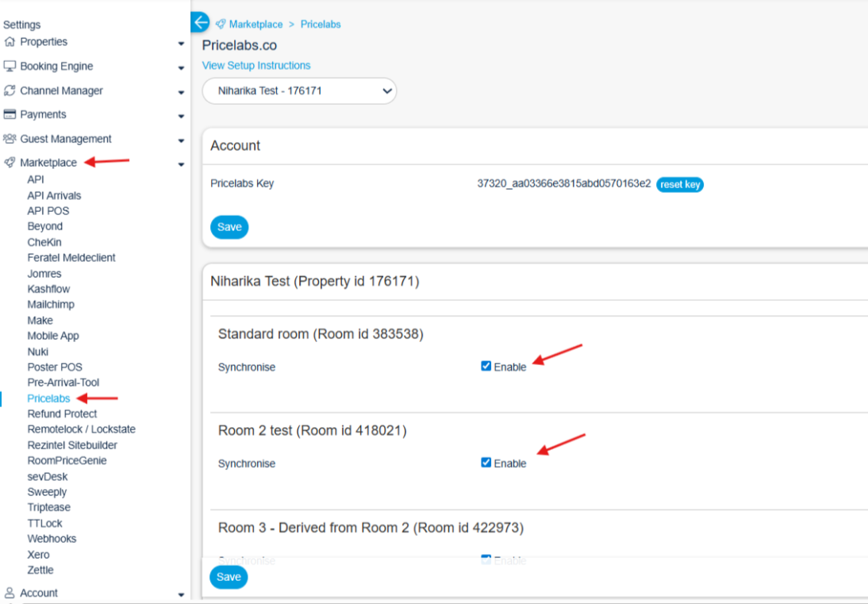Open View Setup Instructions link
The image size is (868, 604).
tap(256, 66)
